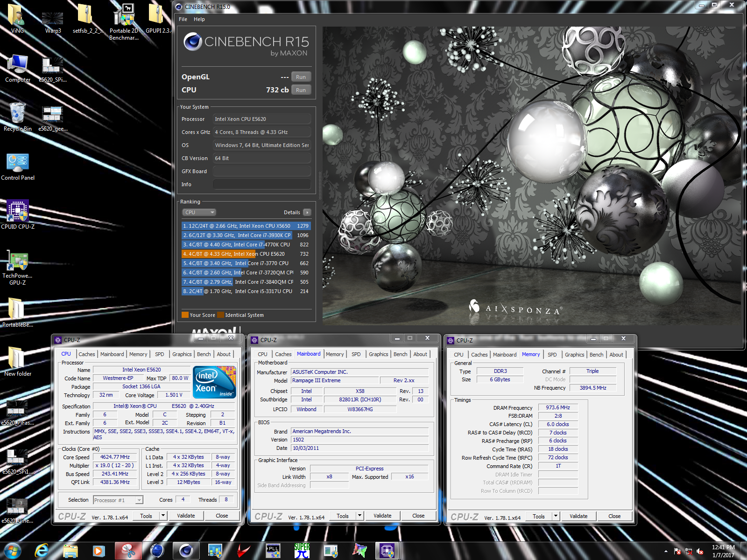Click the Windows Start orb
747x560 pixels.
click(x=13, y=551)
